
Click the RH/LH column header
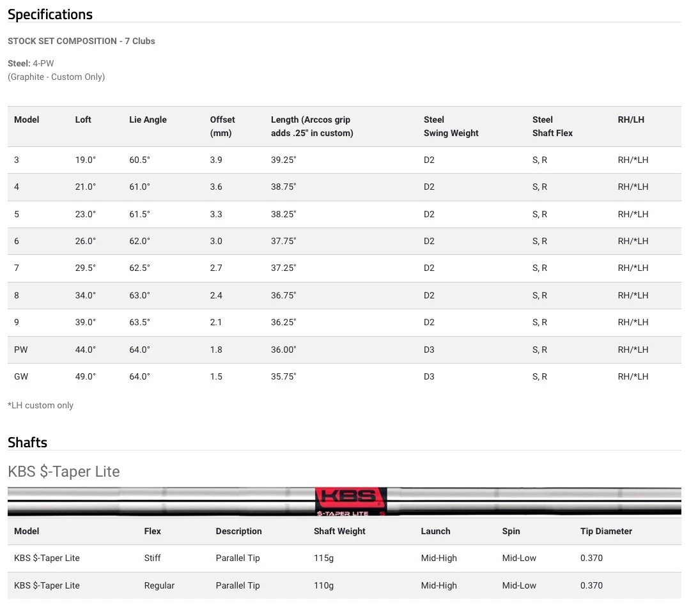630,119
